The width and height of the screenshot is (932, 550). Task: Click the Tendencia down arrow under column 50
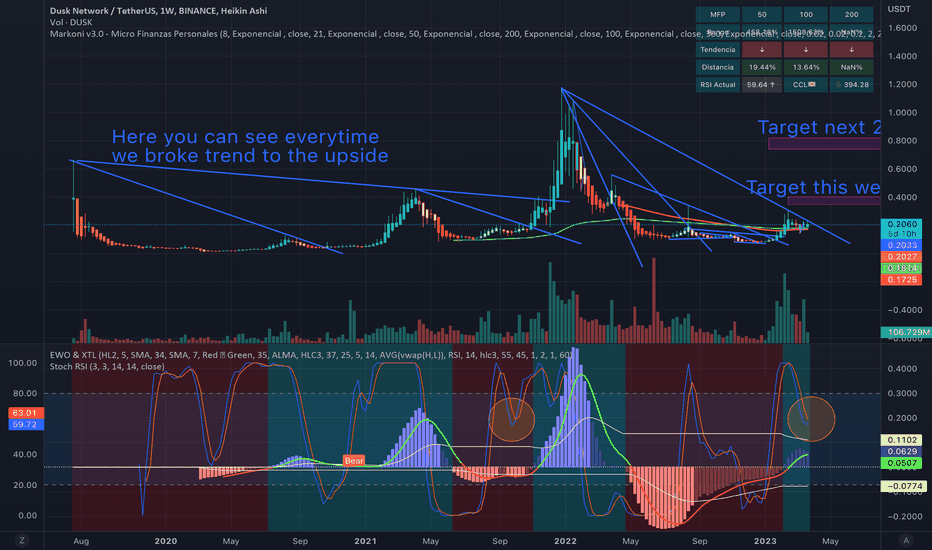(x=762, y=49)
